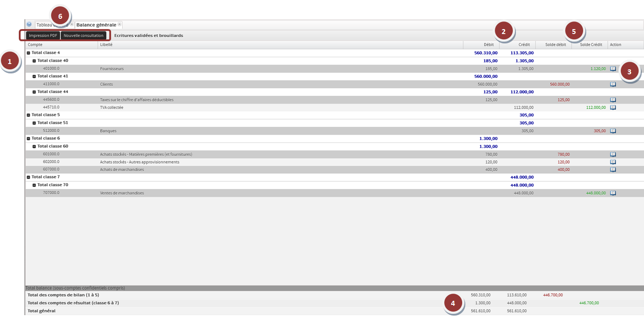644x325 pixels.
Task: Collapse the Total classe 4 group
Action: 30,52
